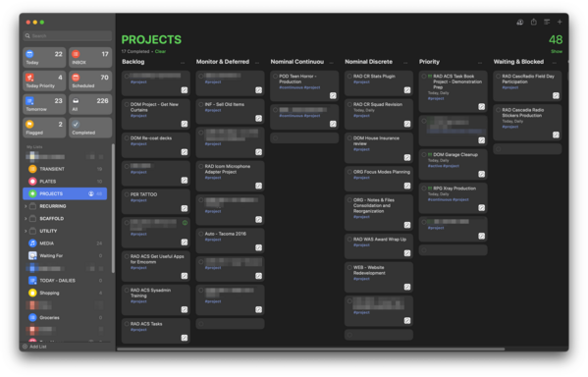The image size is (588, 377).
Task: Click the note icon on POD Teen Horror Production card
Action: point(333,95)
